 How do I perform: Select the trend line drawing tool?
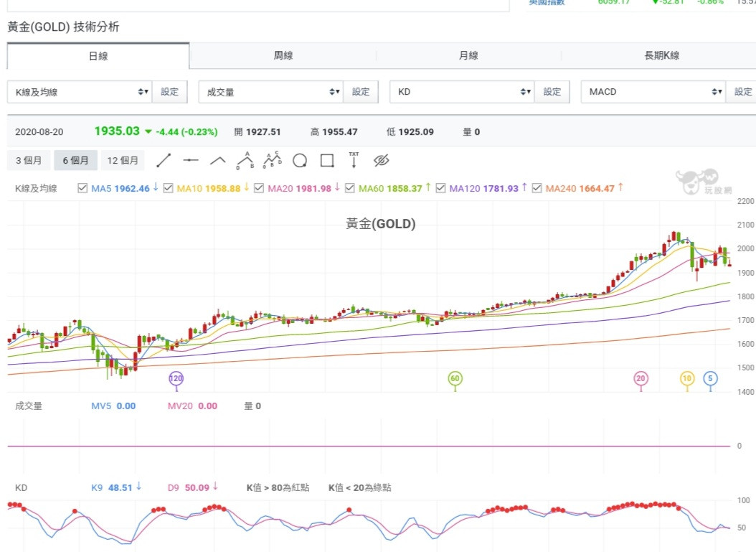(x=164, y=160)
